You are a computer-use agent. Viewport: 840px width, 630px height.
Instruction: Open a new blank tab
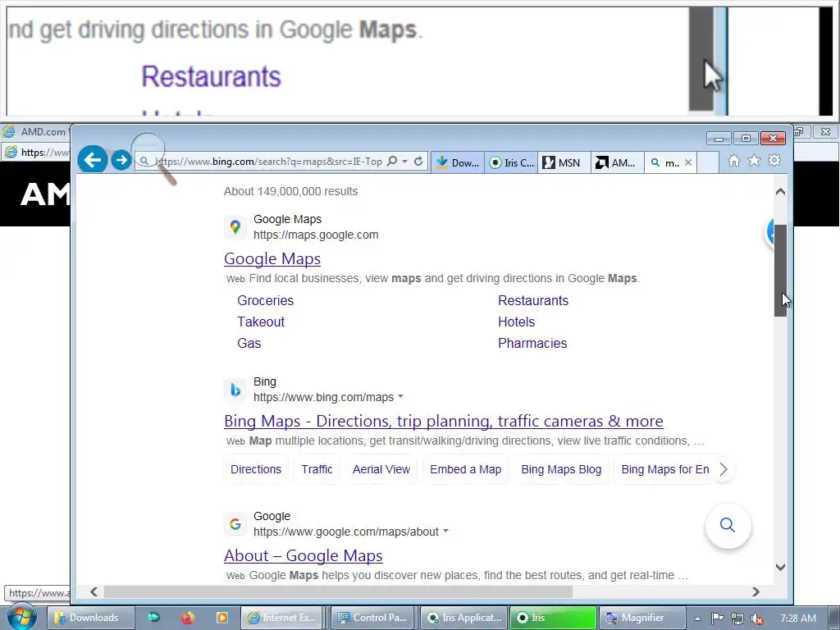tap(708, 162)
